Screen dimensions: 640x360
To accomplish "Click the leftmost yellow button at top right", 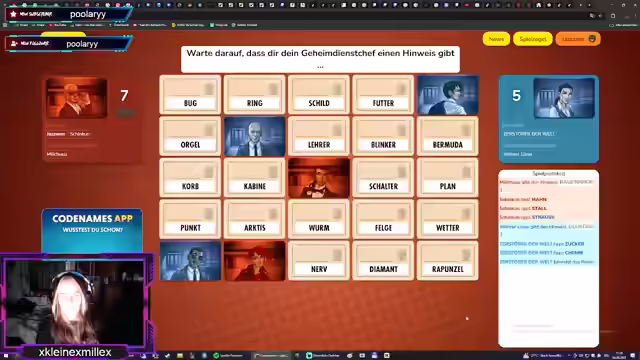I will pos(496,39).
